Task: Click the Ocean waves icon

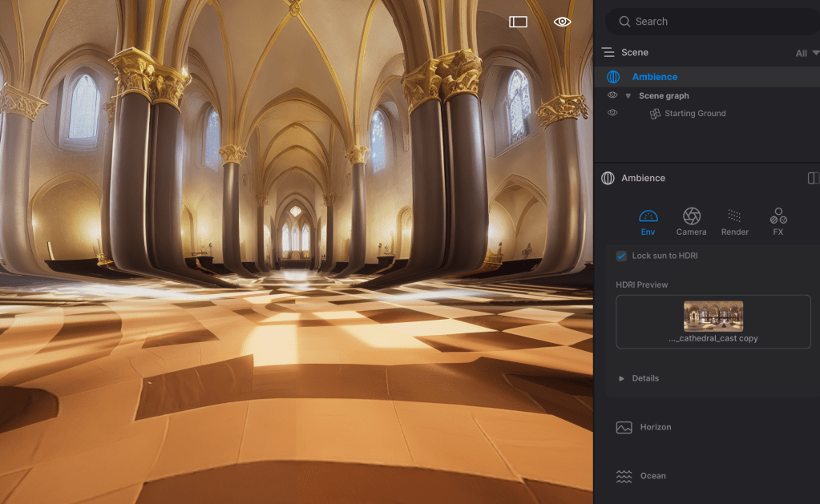Action: [624, 476]
